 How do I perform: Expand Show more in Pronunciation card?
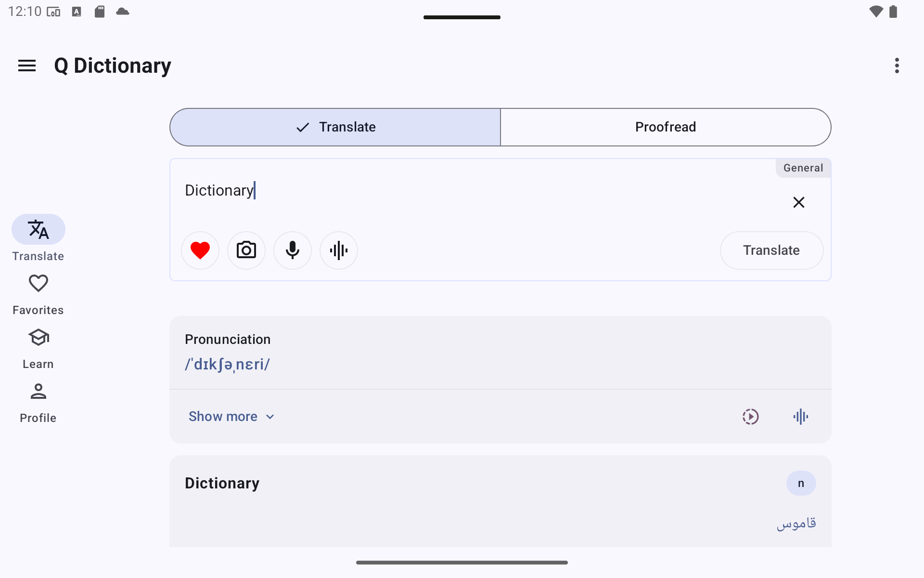pos(231,417)
